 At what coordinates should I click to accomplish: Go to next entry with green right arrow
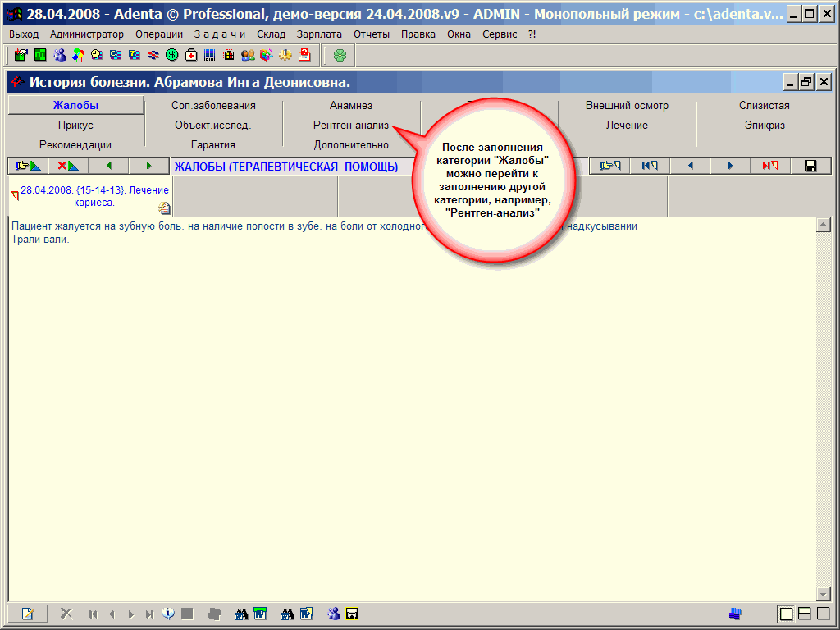(148, 166)
